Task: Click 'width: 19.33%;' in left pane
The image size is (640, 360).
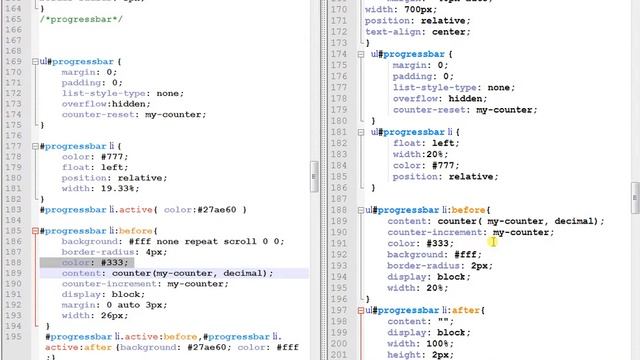Action: 100,189
